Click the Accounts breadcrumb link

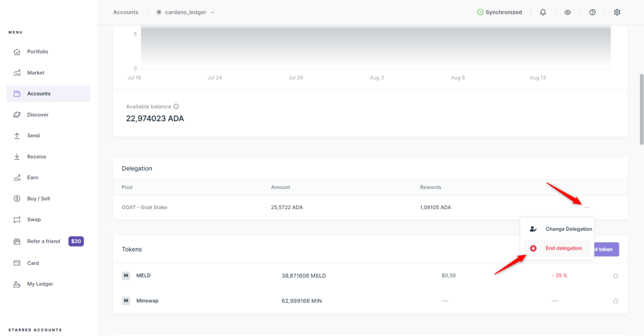click(126, 12)
